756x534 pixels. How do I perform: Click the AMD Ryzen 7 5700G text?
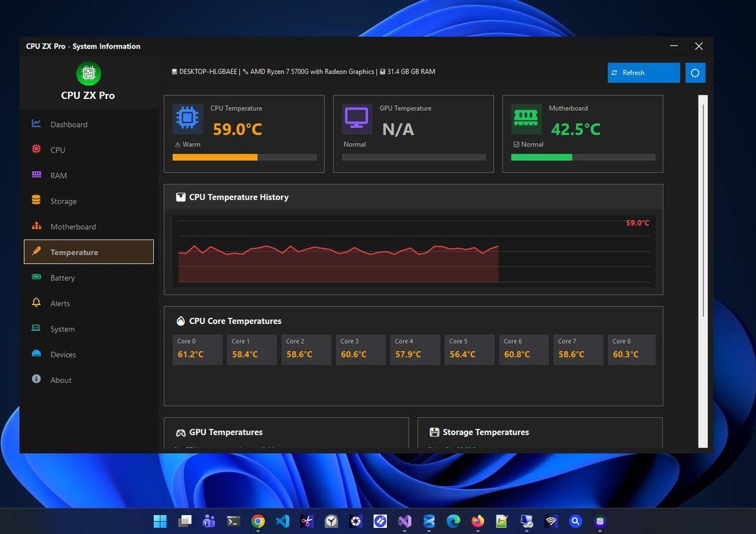point(312,72)
